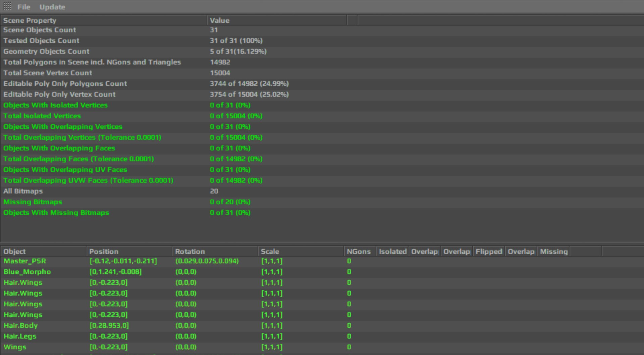The width and height of the screenshot is (644, 355).
Task: Sort by the Scene Property column header
Action: 104,20
